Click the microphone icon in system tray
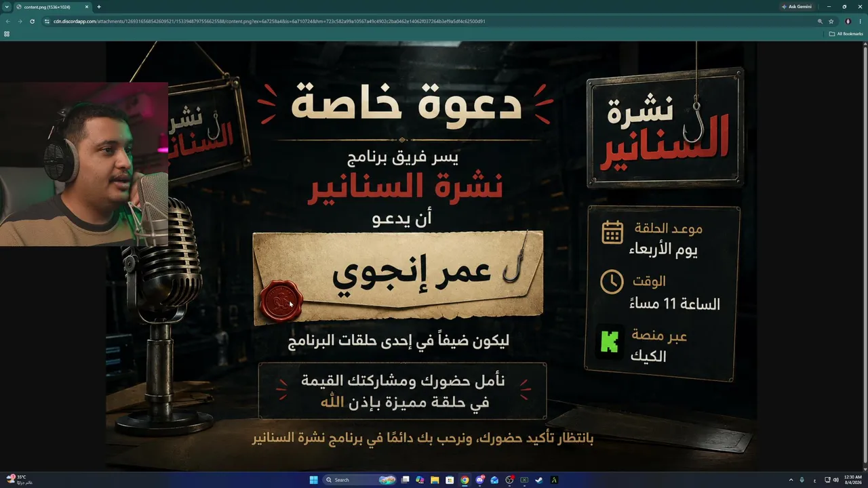This screenshot has height=488, width=868. [x=802, y=480]
